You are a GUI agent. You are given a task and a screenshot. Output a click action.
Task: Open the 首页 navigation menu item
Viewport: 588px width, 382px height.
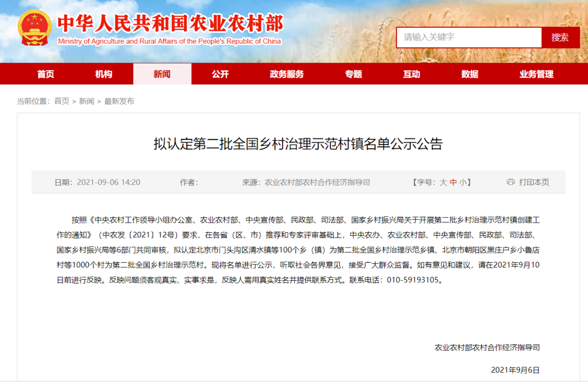point(46,74)
